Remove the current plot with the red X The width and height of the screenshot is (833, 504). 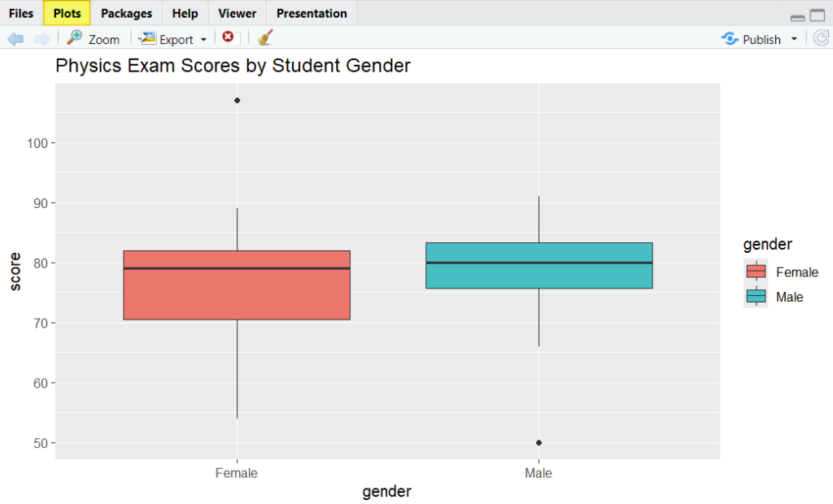(228, 37)
